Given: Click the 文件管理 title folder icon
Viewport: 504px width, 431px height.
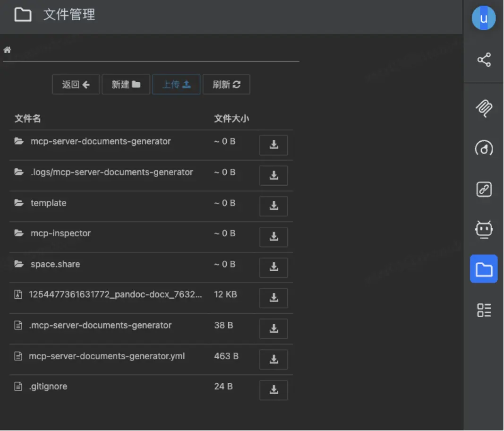Looking at the screenshot, I should 23,15.
